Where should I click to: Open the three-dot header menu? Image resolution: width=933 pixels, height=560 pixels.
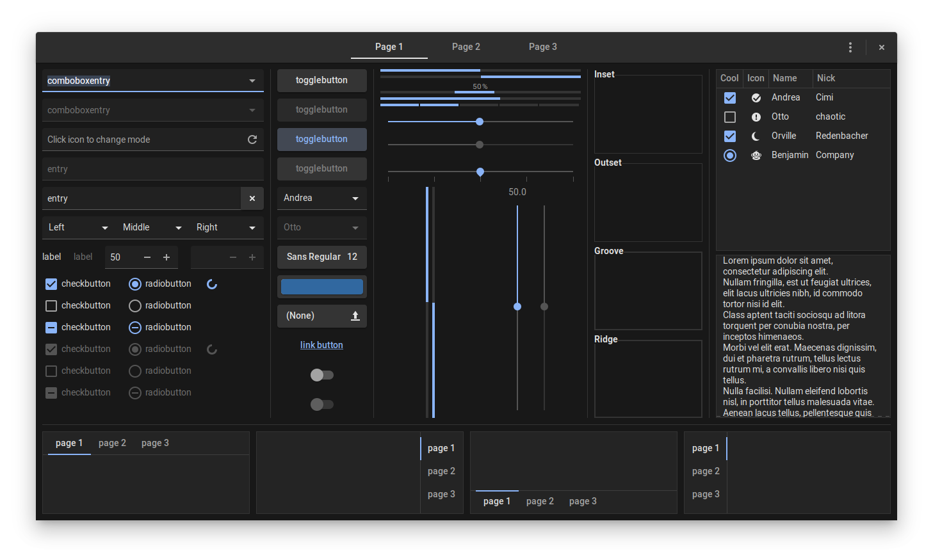pyautogui.click(x=850, y=47)
